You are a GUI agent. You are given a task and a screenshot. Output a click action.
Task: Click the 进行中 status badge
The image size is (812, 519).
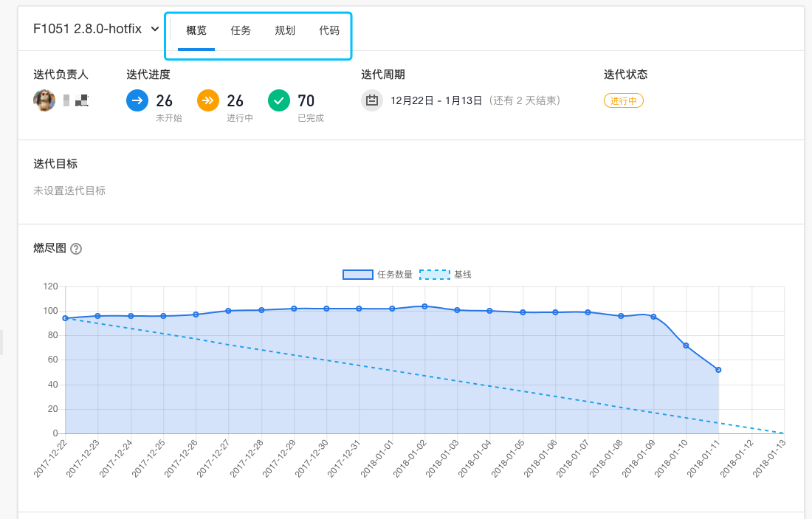coord(624,100)
